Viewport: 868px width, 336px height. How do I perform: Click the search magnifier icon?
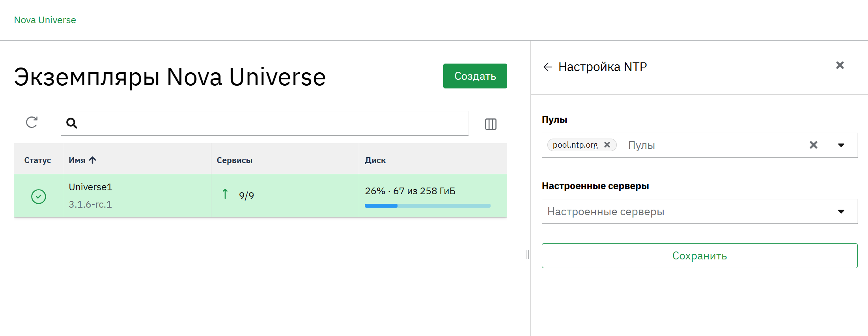point(72,123)
